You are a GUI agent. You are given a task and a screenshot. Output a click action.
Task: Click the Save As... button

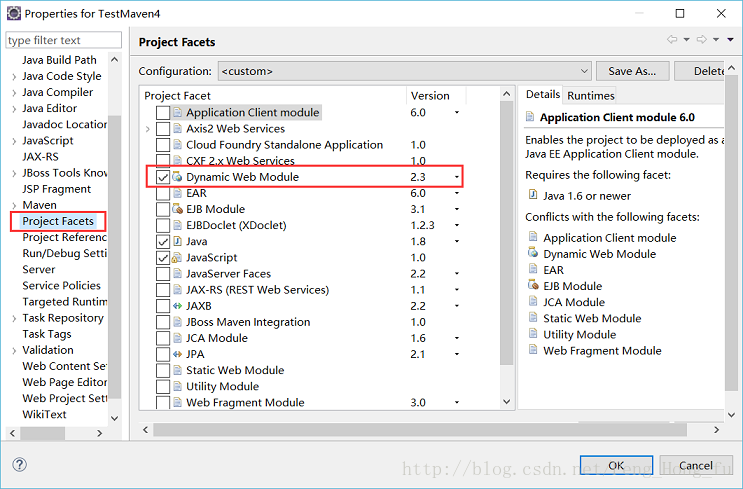pyautogui.click(x=632, y=71)
